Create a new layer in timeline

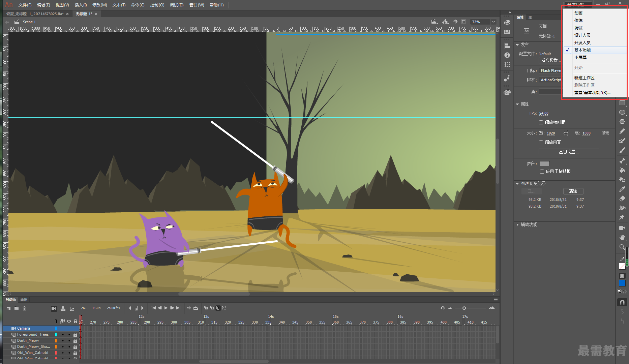9,308
